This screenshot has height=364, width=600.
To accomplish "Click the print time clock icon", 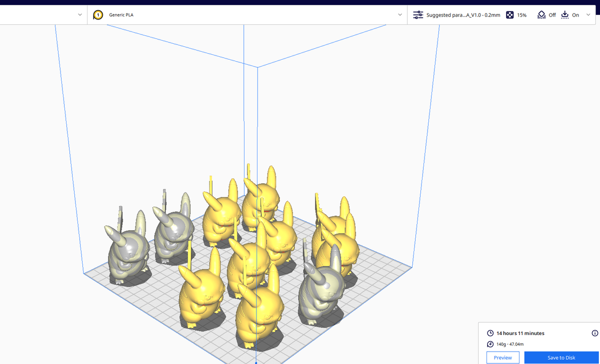I will (x=490, y=333).
